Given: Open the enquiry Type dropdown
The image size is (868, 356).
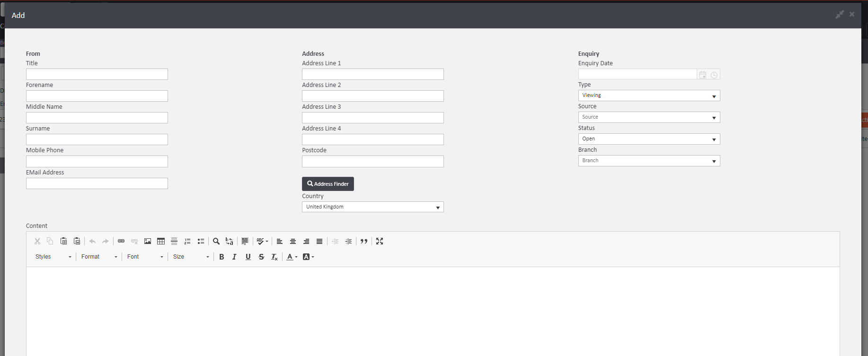Looking at the screenshot, I should click(649, 96).
